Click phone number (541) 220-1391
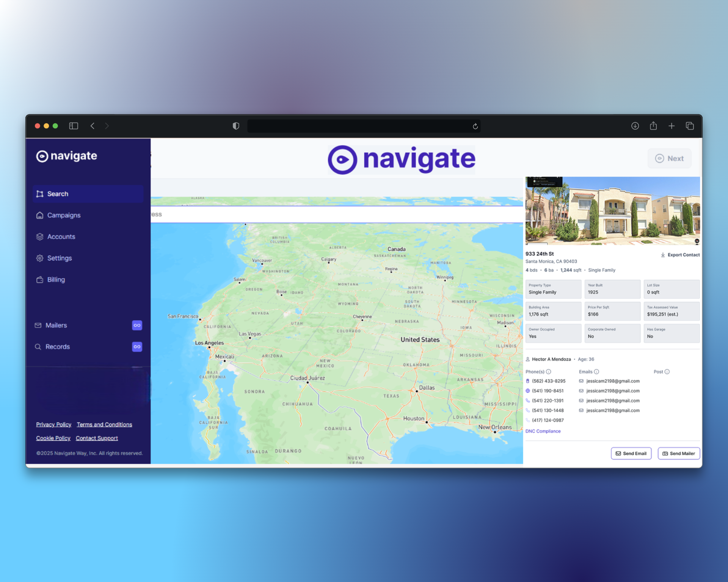The image size is (728, 582). [x=548, y=401]
